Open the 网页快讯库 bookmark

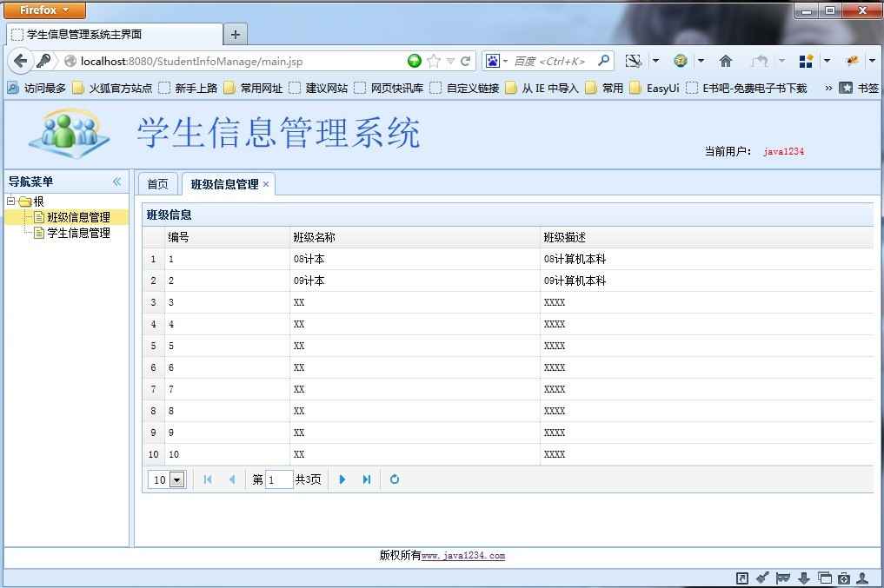(389, 88)
